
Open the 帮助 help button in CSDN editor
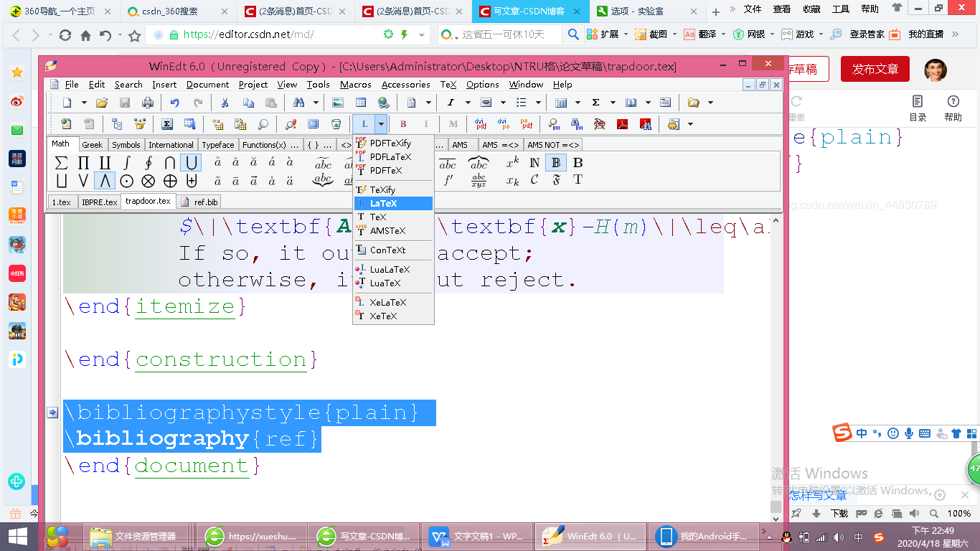click(953, 109)
